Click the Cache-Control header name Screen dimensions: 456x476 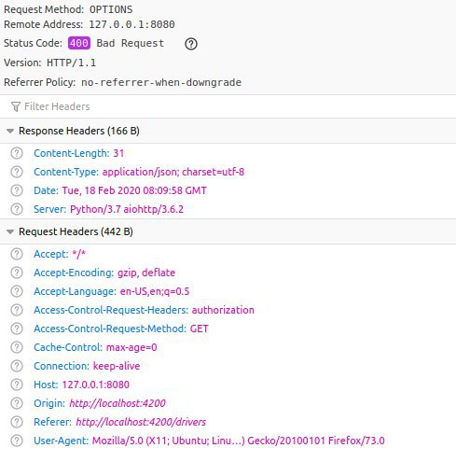[68, 347]
